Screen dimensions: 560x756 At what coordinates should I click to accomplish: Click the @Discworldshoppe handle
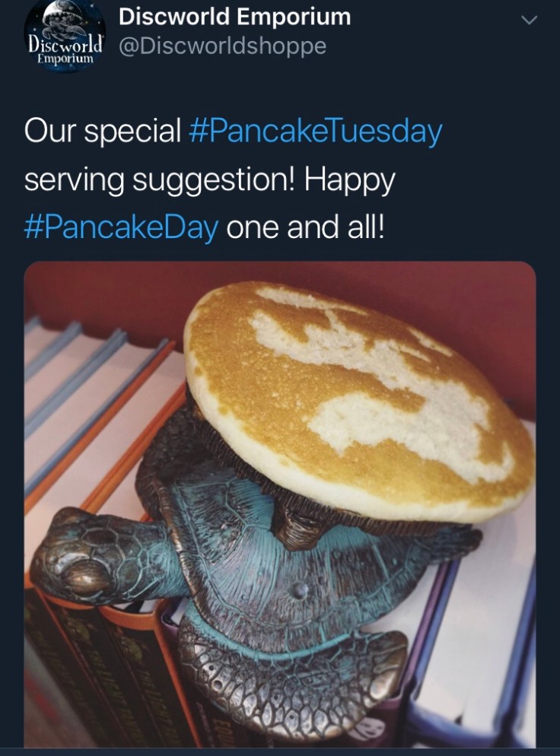coord(222,46)
